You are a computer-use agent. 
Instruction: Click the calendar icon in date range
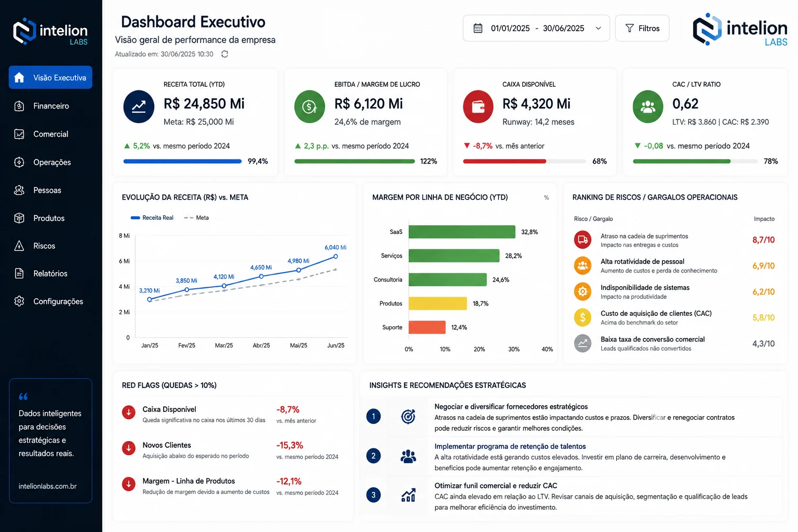coord(478,28)
